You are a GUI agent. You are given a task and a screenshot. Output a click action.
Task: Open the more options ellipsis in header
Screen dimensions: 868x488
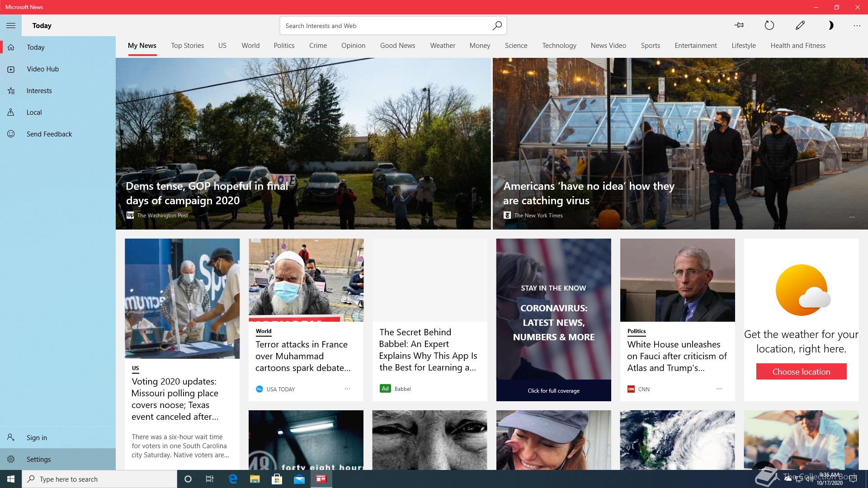click(x=857, y=26)
